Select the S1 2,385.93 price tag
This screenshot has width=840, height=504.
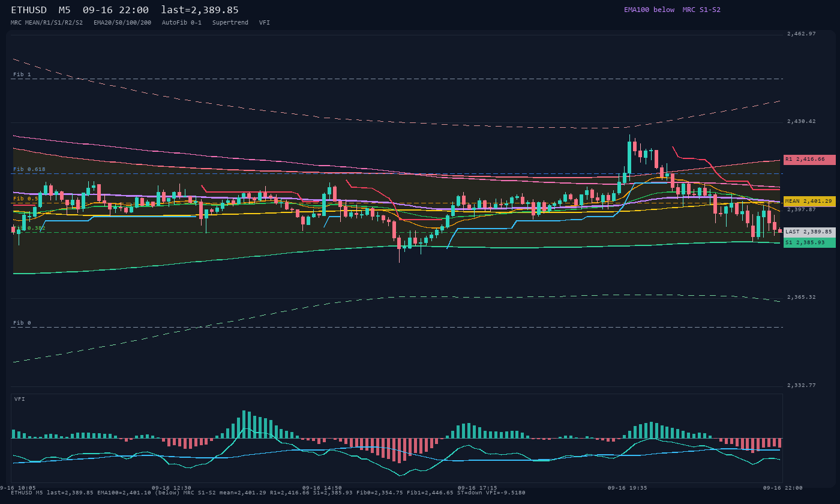tap(809, 242)
